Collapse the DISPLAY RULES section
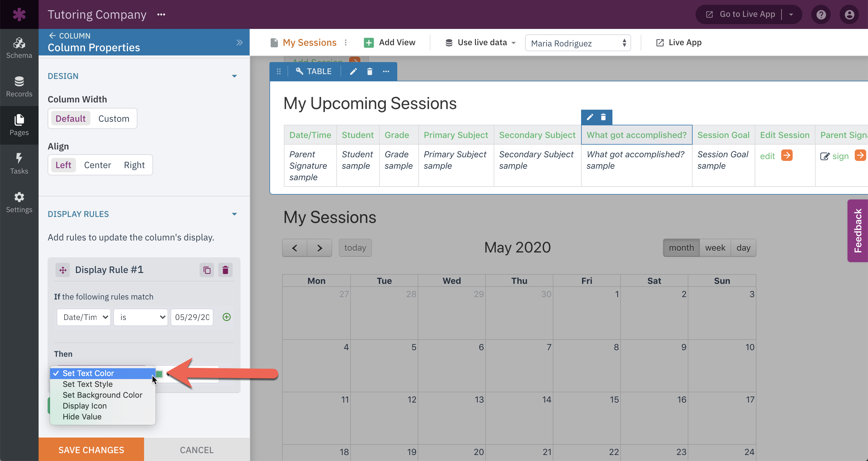The image size is (868, 461). pos(234,214)
